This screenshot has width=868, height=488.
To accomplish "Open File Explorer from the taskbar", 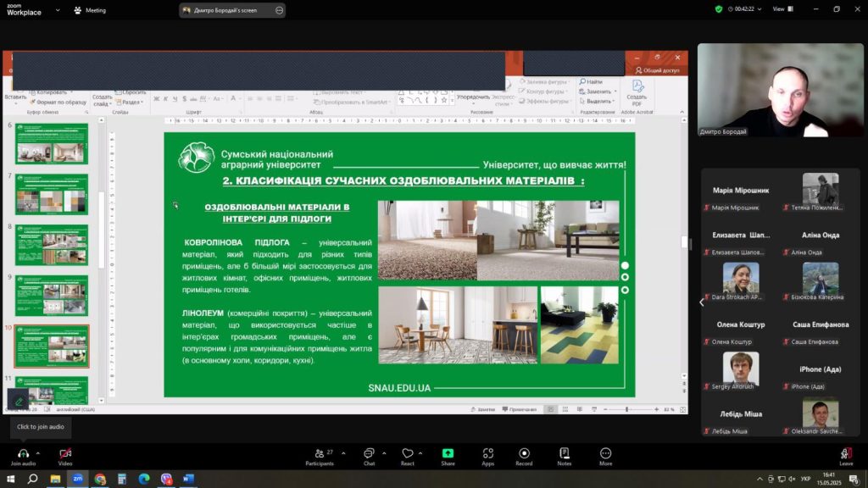I will click(55, 479).
